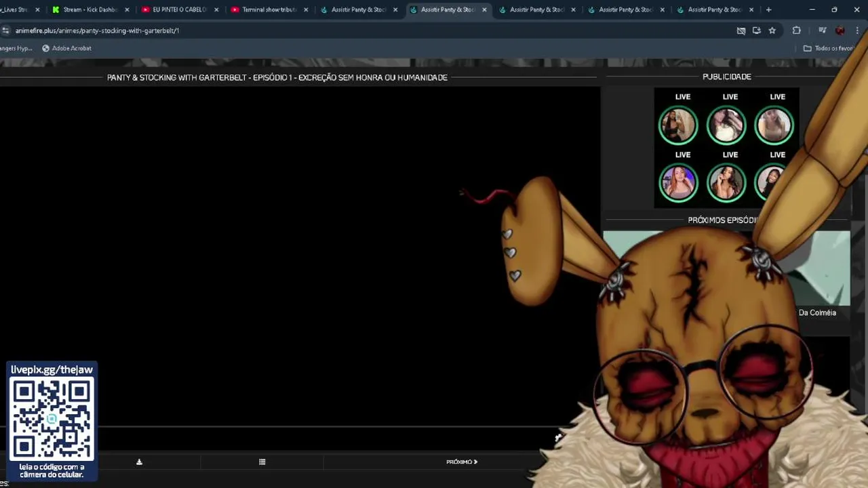Open the Todos os favoritos bookmarks folder
868x488 pixels.
tap(828, 48)
